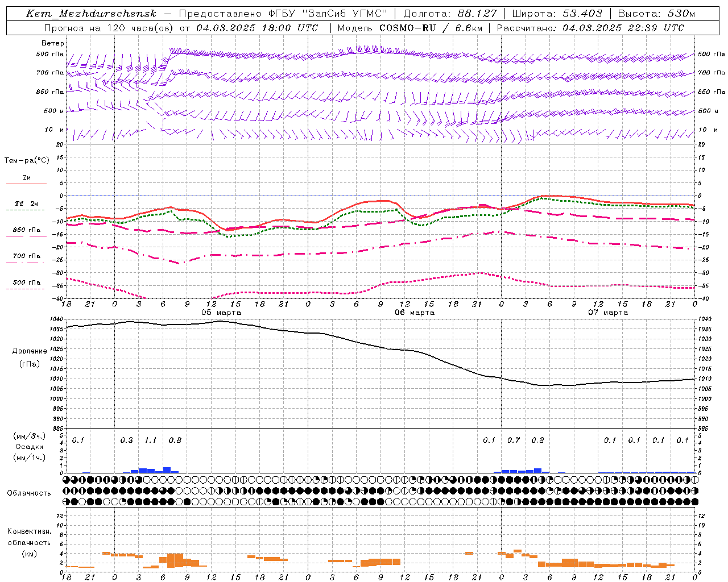Screen dimensions: 728x582
Task: Select the 05 марта date label
Action: tap(221, 313)
